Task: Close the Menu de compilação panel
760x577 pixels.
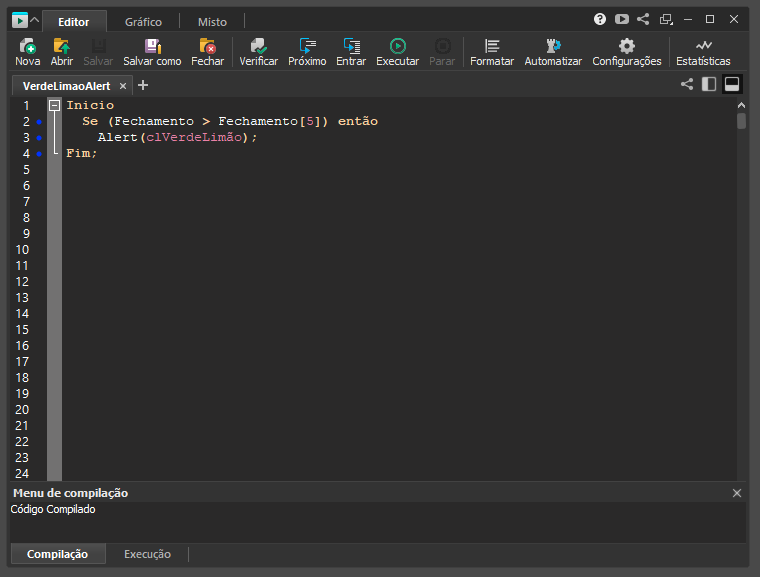Action: point(737,493)
